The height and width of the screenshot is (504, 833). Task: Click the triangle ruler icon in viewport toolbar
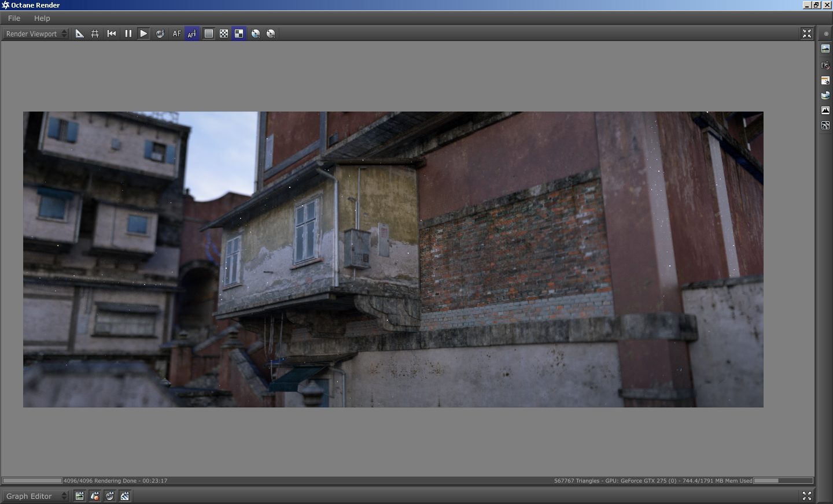pyautogui.click(x=80, y=34)
